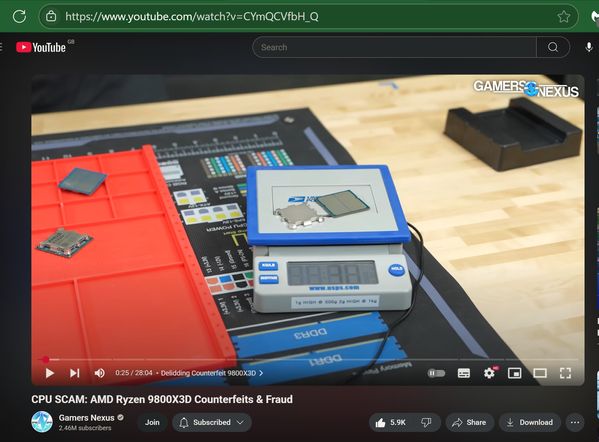599x442 pixels.
Task: Open the 'Delidding Counterfeit 9800X3D' chapter list
Action: pos(212,373)
